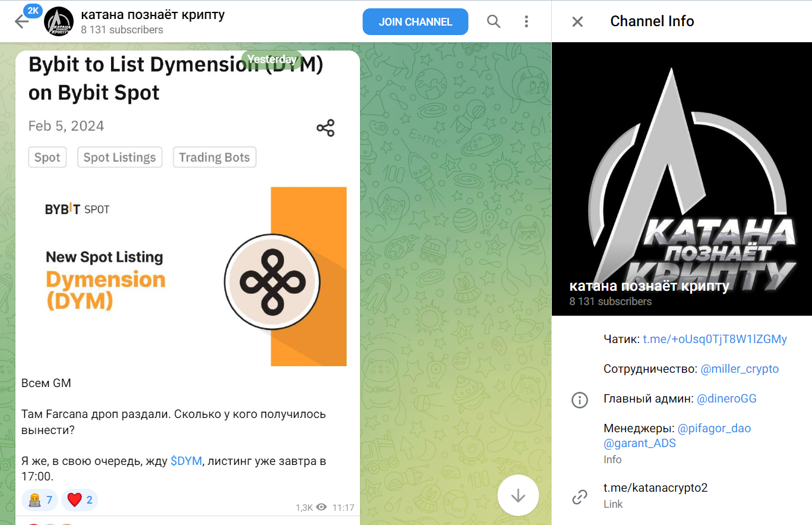
Task: Go back using the header arrow
Action: tap(22, 22)
